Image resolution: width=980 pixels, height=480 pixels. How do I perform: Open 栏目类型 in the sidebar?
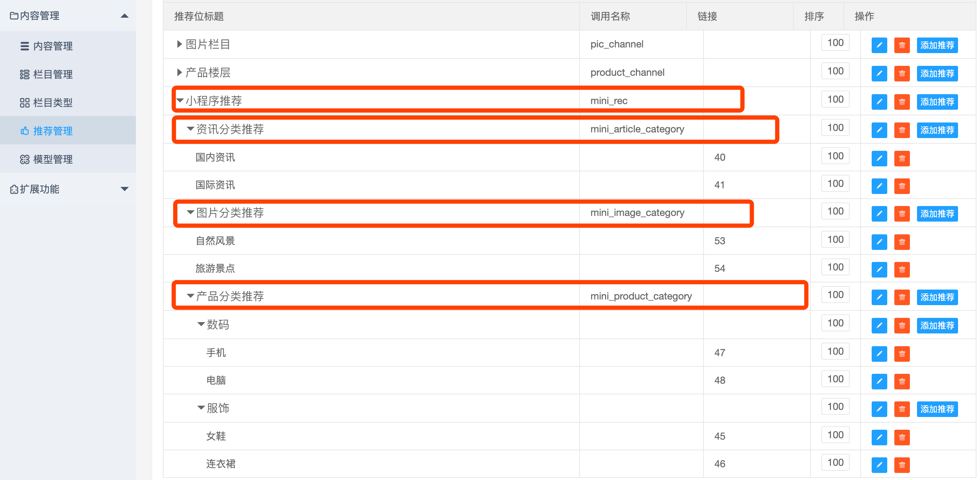68,102
